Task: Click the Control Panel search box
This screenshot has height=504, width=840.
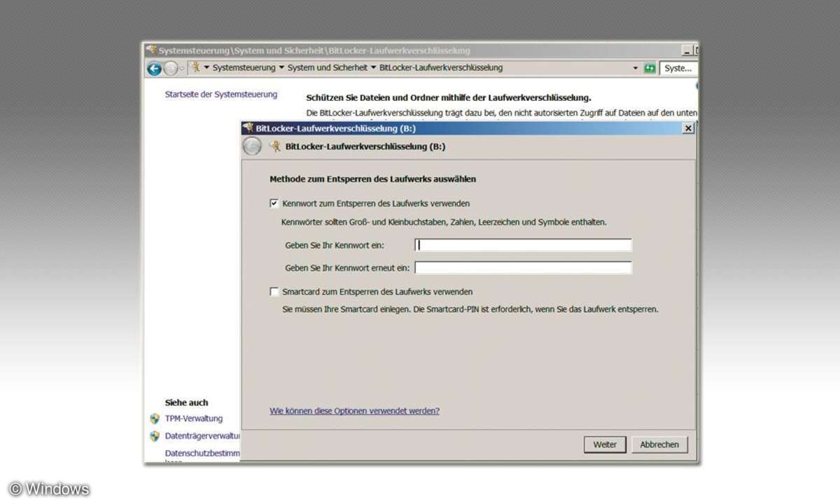Action: (678, 68)
